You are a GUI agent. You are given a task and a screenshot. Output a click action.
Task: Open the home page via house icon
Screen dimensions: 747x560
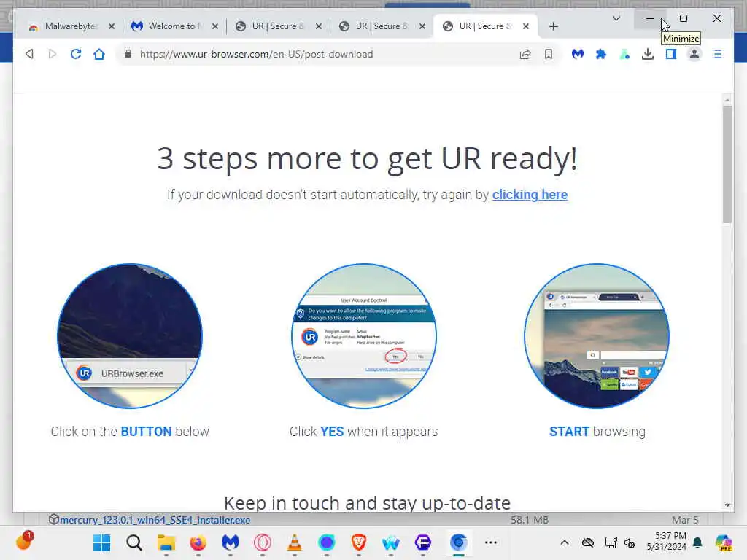coord(99,54)
